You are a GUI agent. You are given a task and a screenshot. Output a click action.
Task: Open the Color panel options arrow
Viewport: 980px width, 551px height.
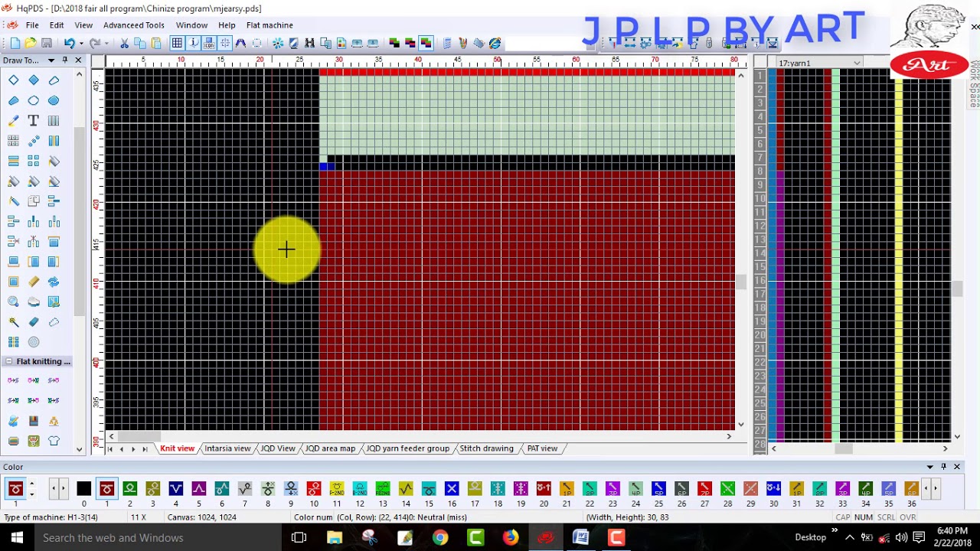(x=930, y=467)
